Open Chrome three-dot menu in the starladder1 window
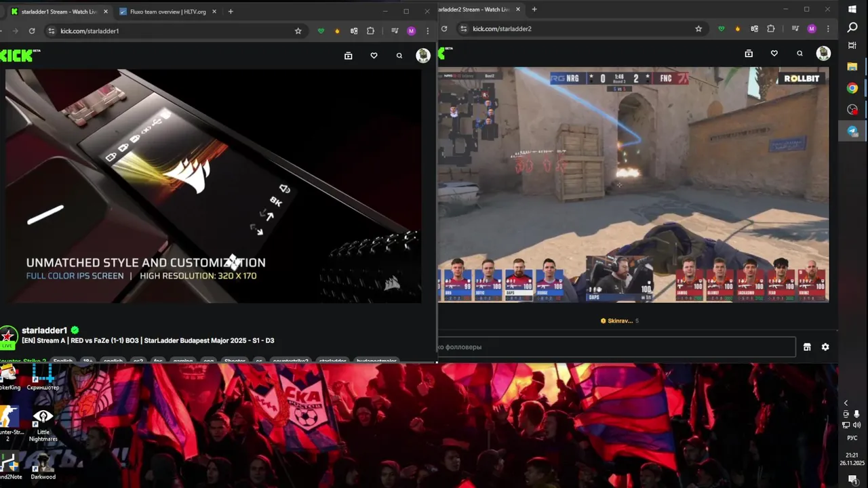The height and width of the screenshot is (488, 868). [x=427, y=30]
